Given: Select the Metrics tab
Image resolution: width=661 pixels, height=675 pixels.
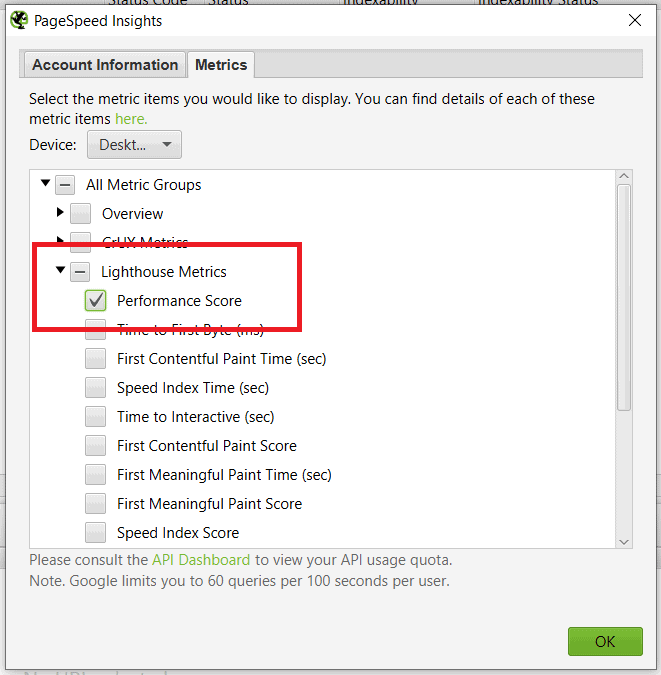Looking at the screenshot, I should pyautogui.click(x=221, y=65).
